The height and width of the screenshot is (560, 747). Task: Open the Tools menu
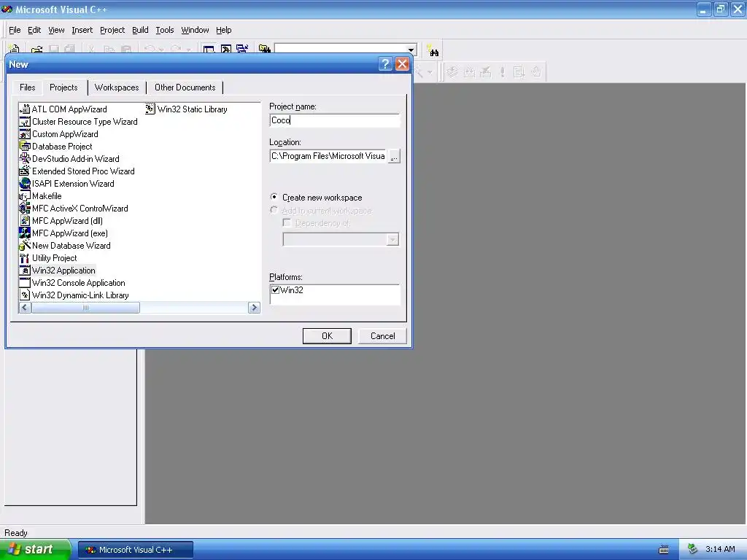[x=165, y=30]
